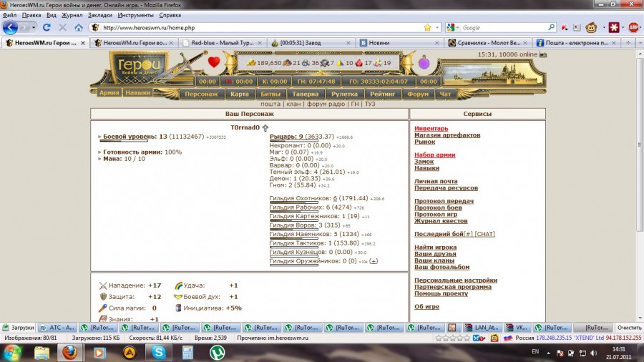Click the stop loading X icon
Screen dimensions: 644x362
[62, 27]
